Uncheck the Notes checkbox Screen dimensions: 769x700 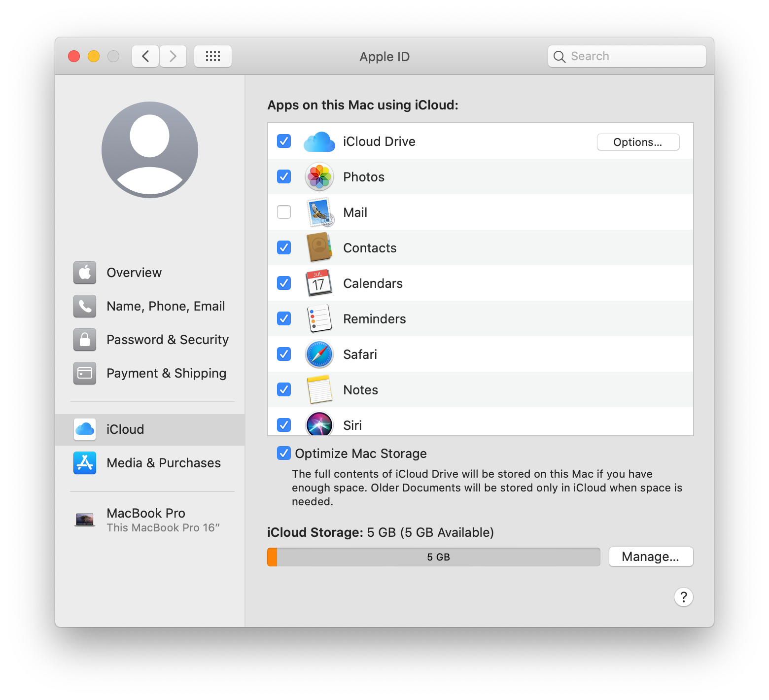[284, 389]
